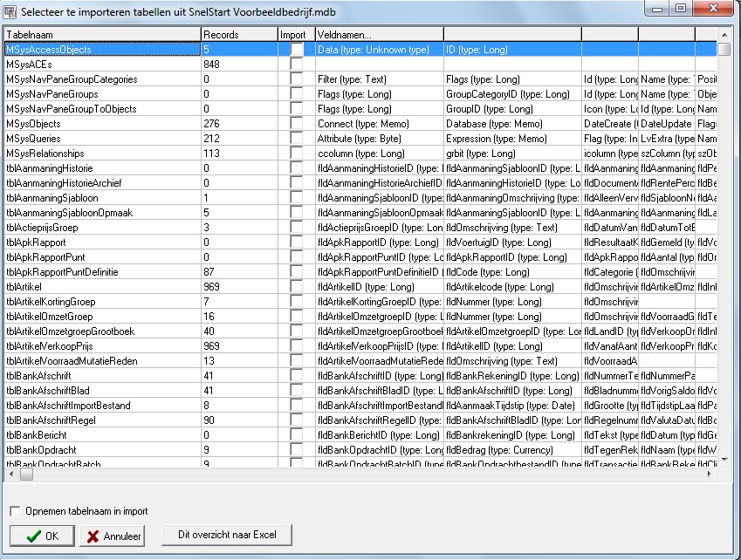Select the MSysQueries table name cell

click(101, 139)
